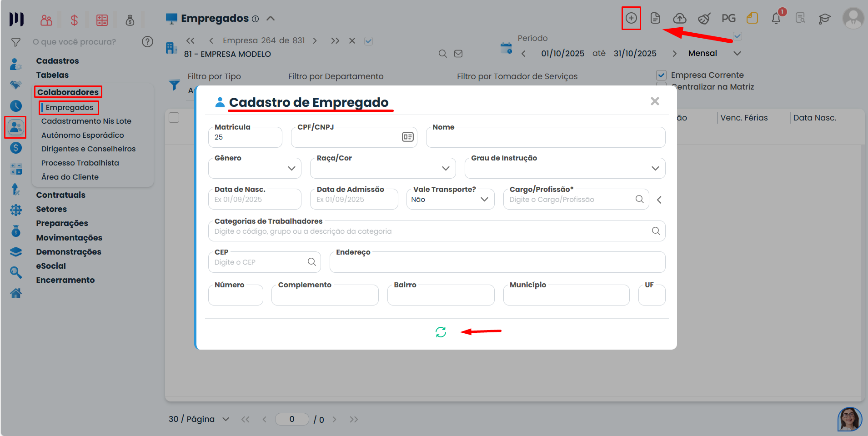Open the Grau de Instrução dropdown
The image size is (868, 436).
(655, 168)
